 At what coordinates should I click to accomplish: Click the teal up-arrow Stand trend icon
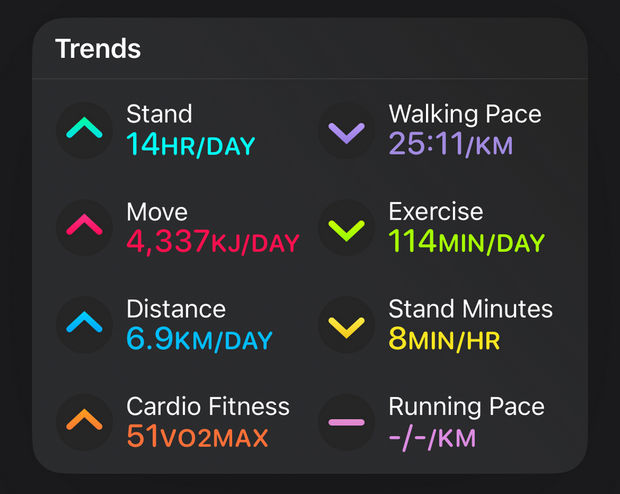click(x=86, y=129)
